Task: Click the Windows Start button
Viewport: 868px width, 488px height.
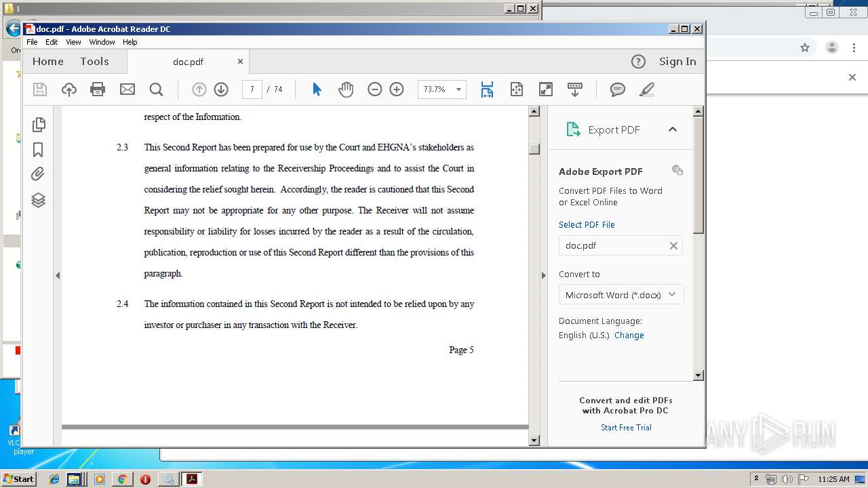Action: 18,479
